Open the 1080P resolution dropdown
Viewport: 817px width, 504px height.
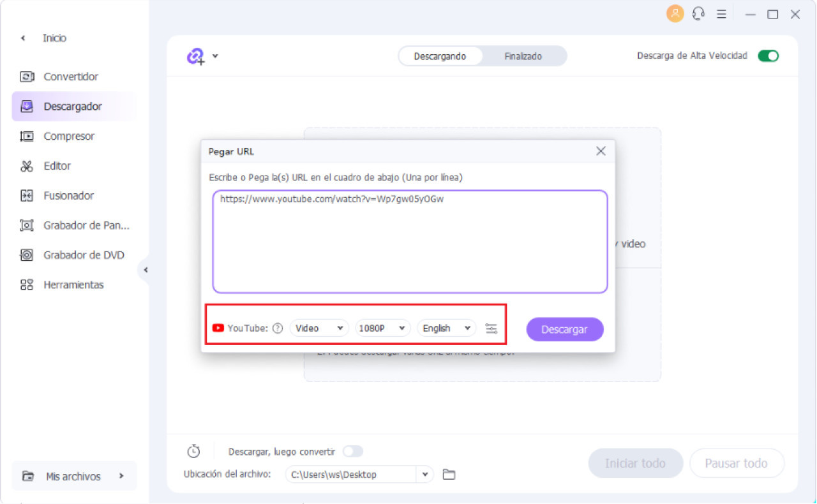coord(382,329)
